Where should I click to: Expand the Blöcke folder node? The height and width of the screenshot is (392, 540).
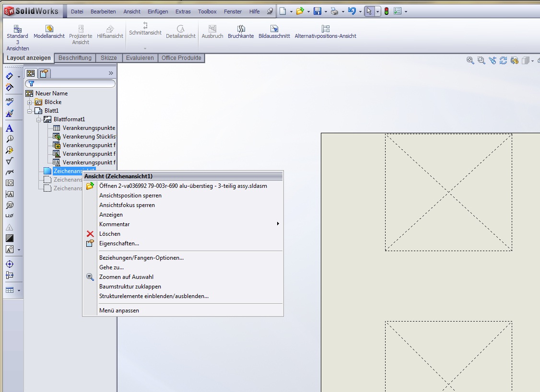click(30, 102)
